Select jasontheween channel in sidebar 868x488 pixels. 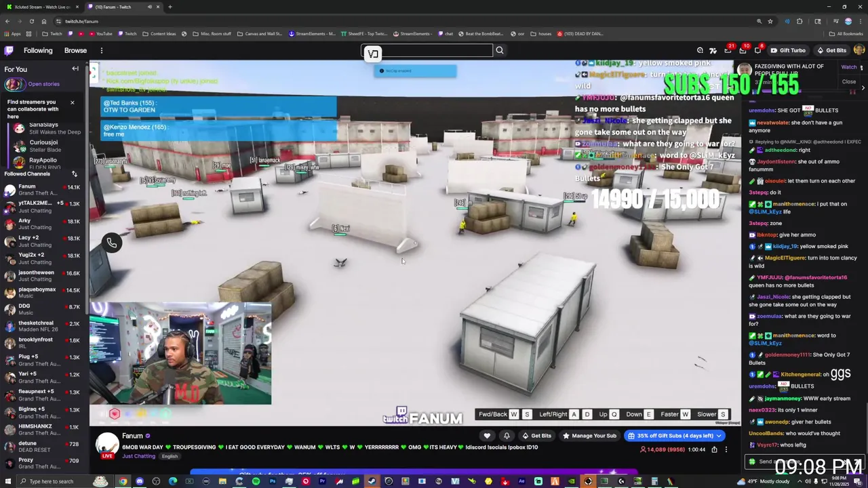tap(44, 276)
